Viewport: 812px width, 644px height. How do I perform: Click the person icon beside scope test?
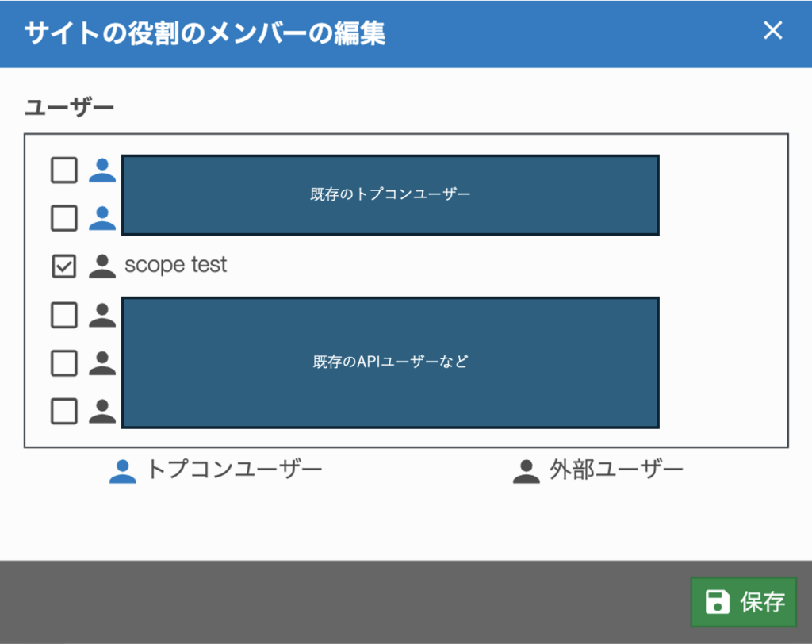tap(102, 266)
